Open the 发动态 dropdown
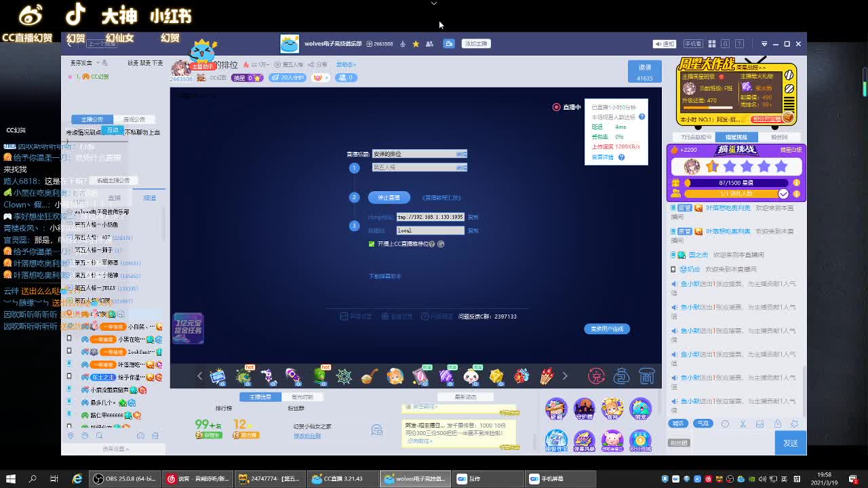 point(346,64)
